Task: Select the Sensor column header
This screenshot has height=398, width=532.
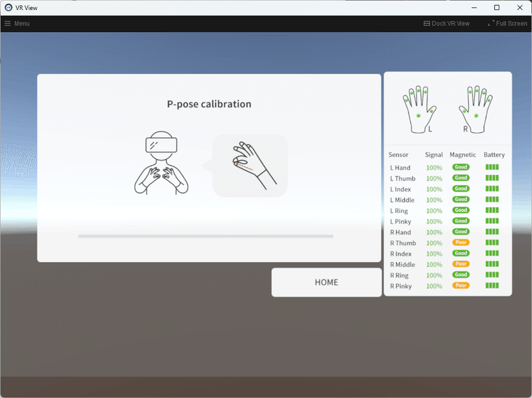Action: 398,154
